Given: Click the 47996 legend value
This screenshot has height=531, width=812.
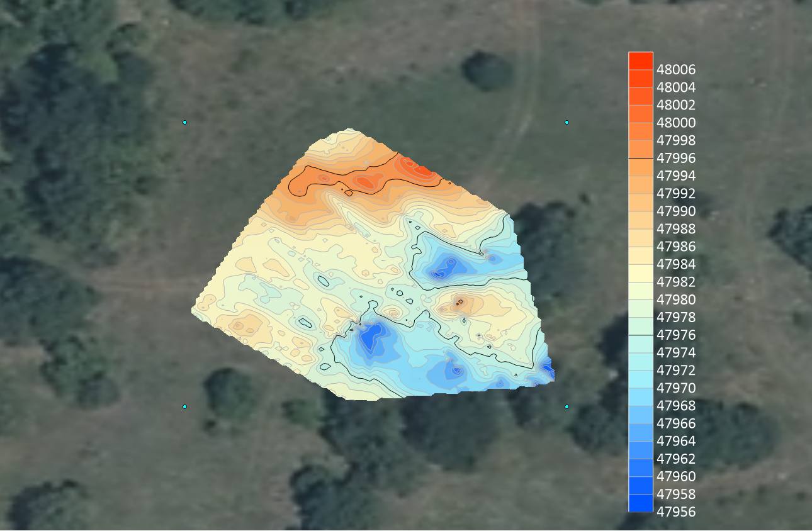Looking at the screenshot, I should (x=675, y=158).
